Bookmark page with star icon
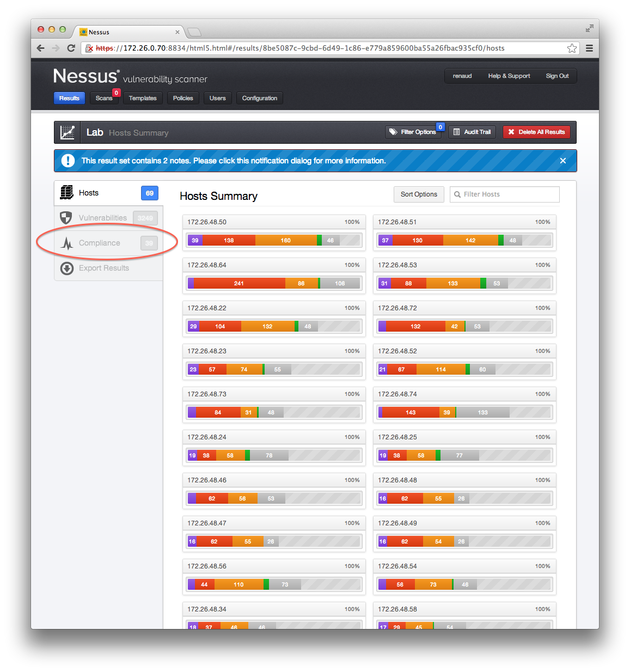630x672 pixels. point(572,48)
